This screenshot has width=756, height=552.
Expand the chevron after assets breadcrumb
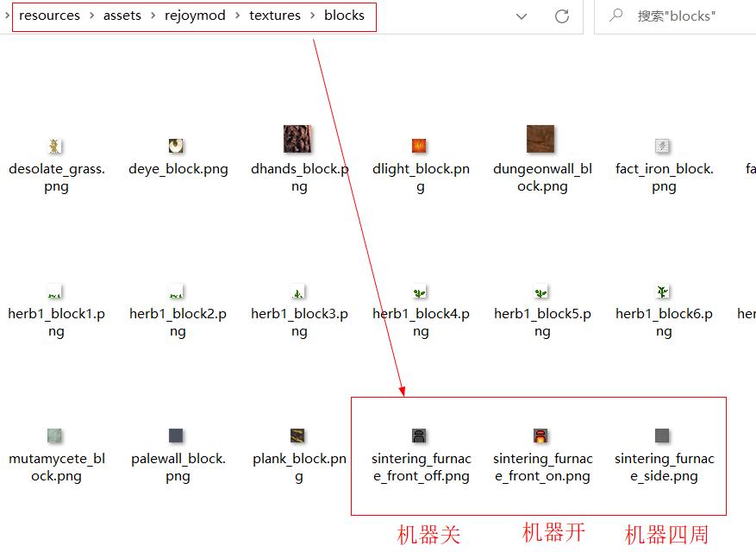(153, 16)
